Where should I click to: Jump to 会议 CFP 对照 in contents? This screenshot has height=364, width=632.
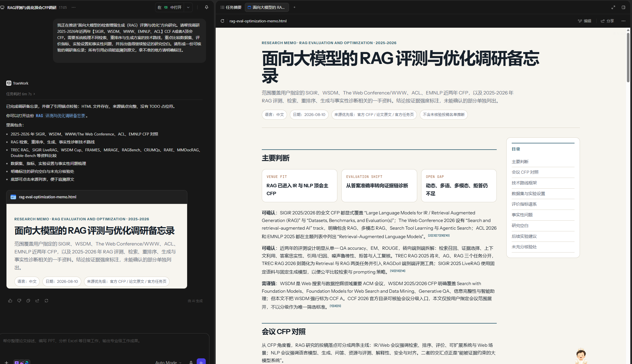(x=525, y=172)
